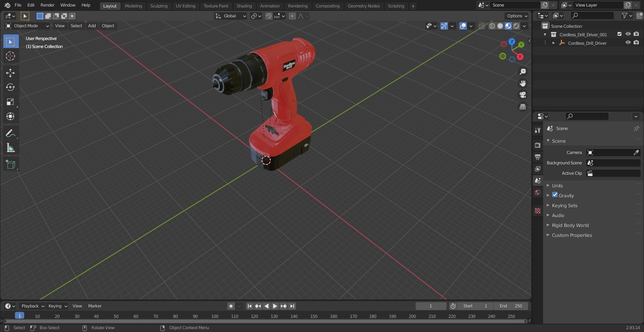The height and width of the screenshot is (332, 644).
Task: Click the viewport zoom magnifier icon
Action: (x=522, y=72)
